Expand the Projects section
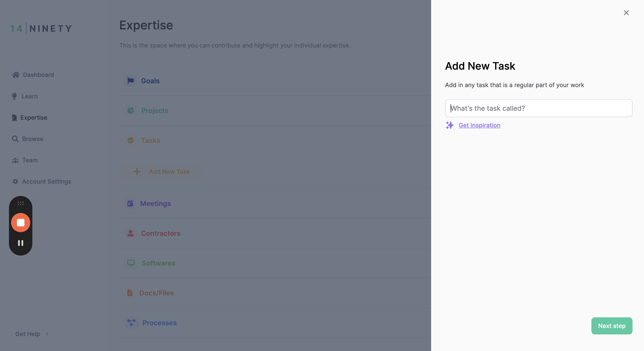644x351 pixels. pyautogui.click(x=154, y=111)
